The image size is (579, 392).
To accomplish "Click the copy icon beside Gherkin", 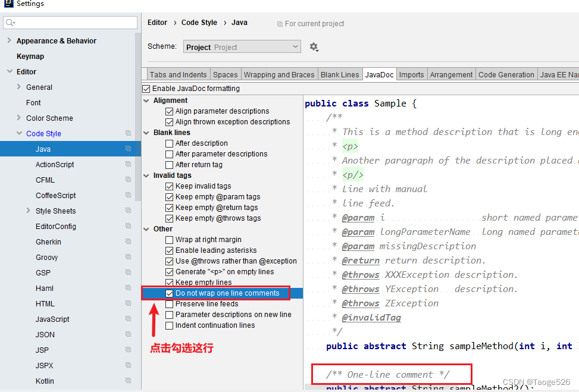I will click(128, 242).
